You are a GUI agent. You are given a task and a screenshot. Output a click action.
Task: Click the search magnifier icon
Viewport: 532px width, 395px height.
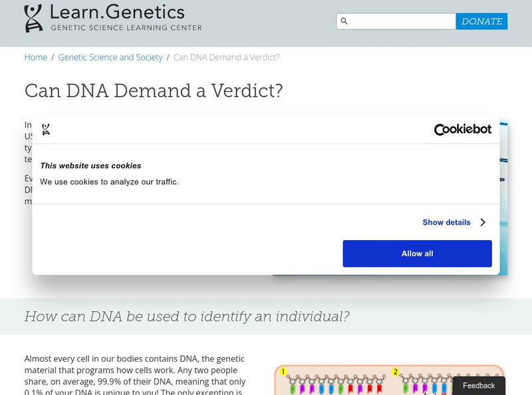(344, 21)
